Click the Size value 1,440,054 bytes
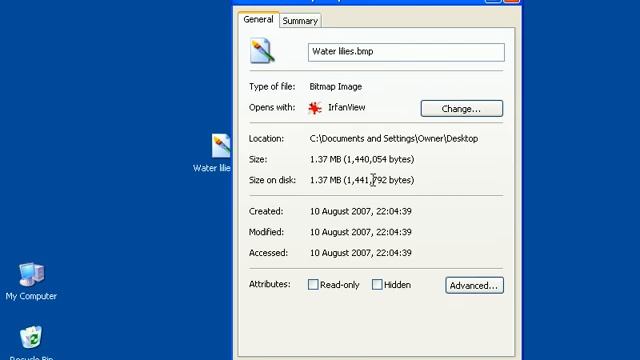 coord(362,159)
